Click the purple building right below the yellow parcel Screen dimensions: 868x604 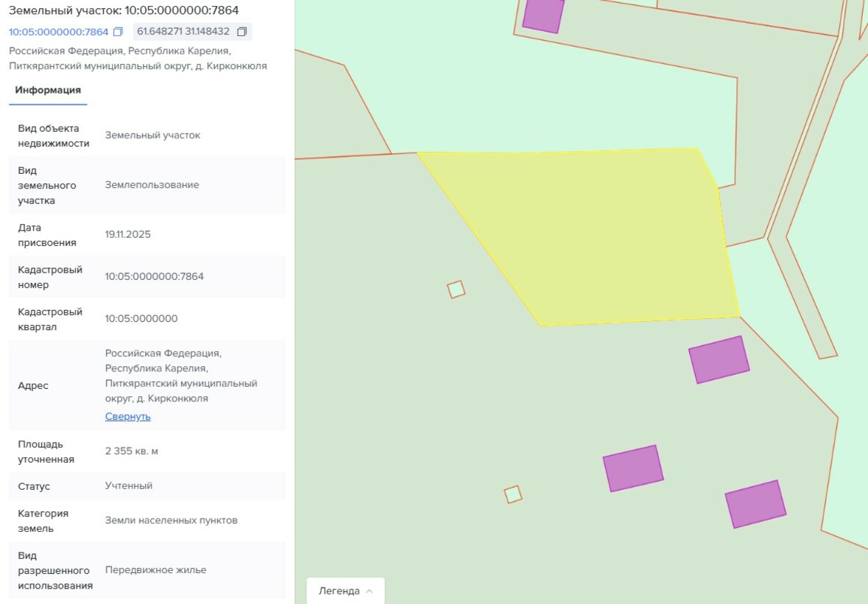pos(719,359)
